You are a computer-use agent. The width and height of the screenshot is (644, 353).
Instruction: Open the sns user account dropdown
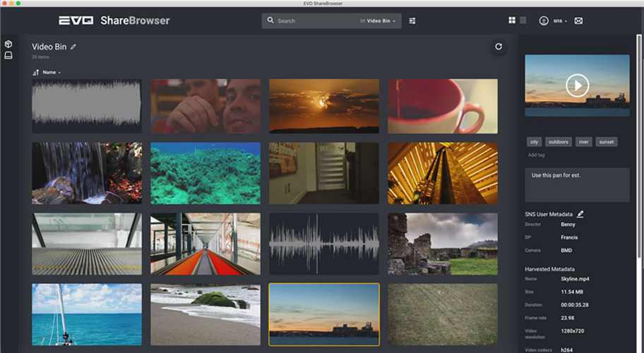pyautogui.click(x=556, y=21)
